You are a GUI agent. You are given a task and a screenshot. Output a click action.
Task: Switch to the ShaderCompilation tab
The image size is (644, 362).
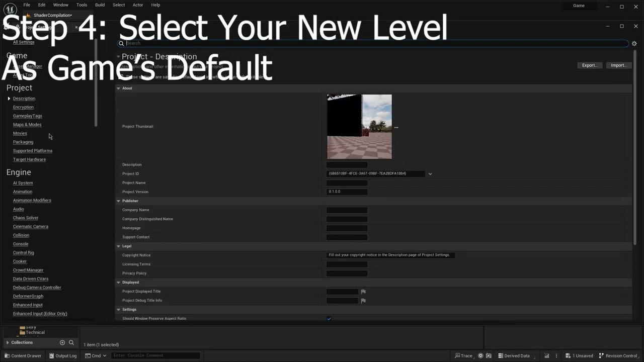(53, 15)
